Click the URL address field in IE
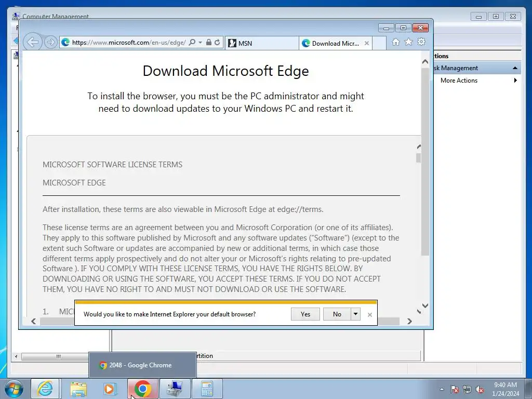The image size is (532, 399). click(x=129, y=43)
